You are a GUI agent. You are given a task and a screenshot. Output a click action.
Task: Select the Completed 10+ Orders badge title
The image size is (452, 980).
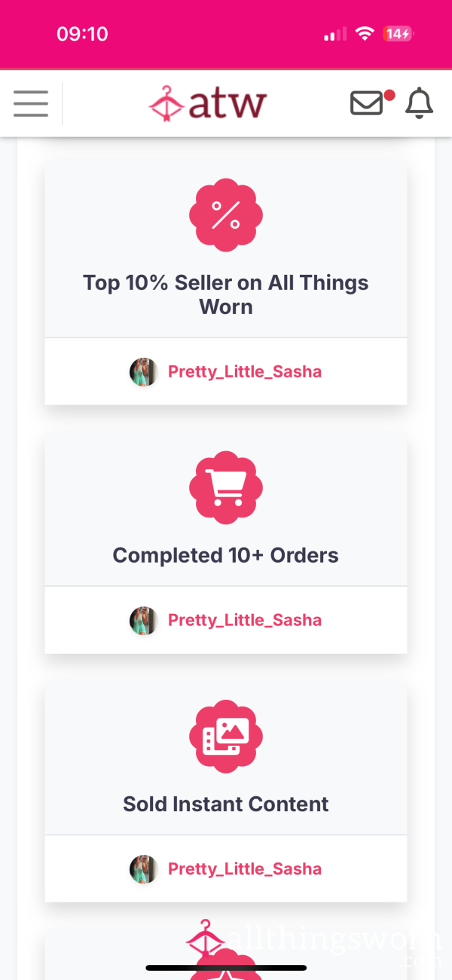tap(226, 555)
